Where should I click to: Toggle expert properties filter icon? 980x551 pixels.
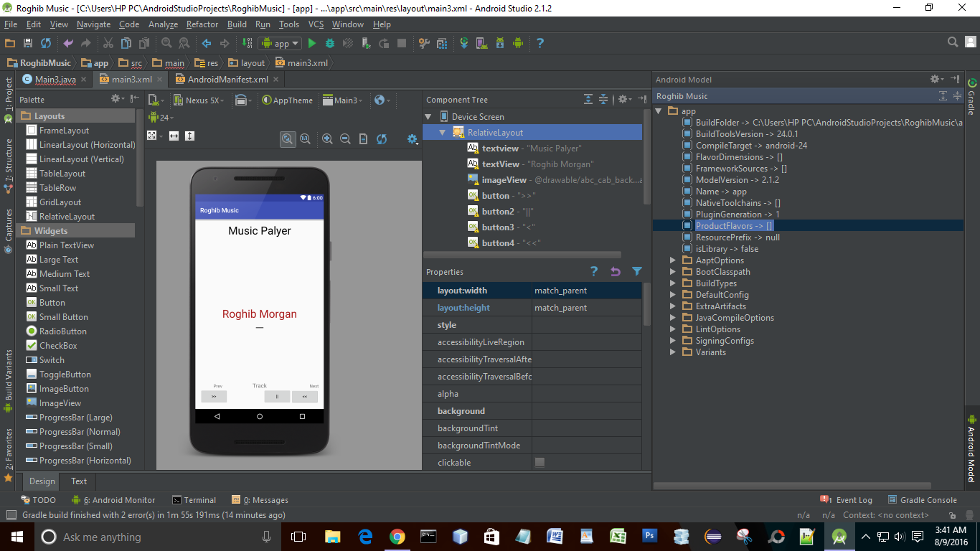pos(637,271)
